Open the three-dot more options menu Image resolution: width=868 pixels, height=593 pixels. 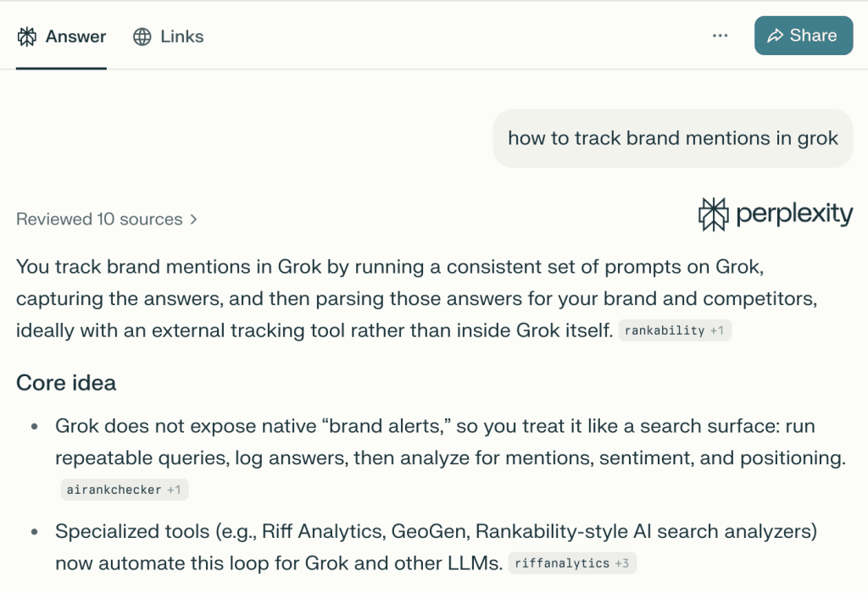720,36
